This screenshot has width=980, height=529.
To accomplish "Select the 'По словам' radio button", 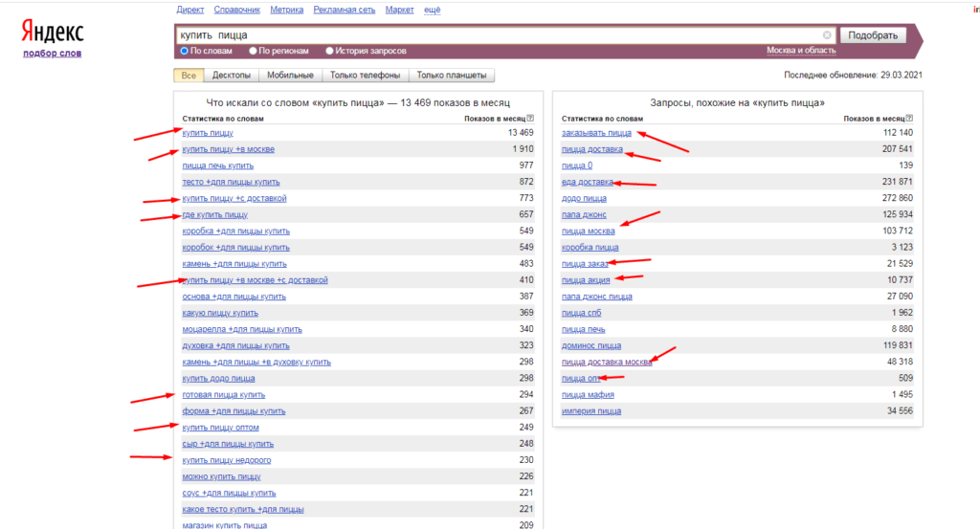I will click(185, 51).
